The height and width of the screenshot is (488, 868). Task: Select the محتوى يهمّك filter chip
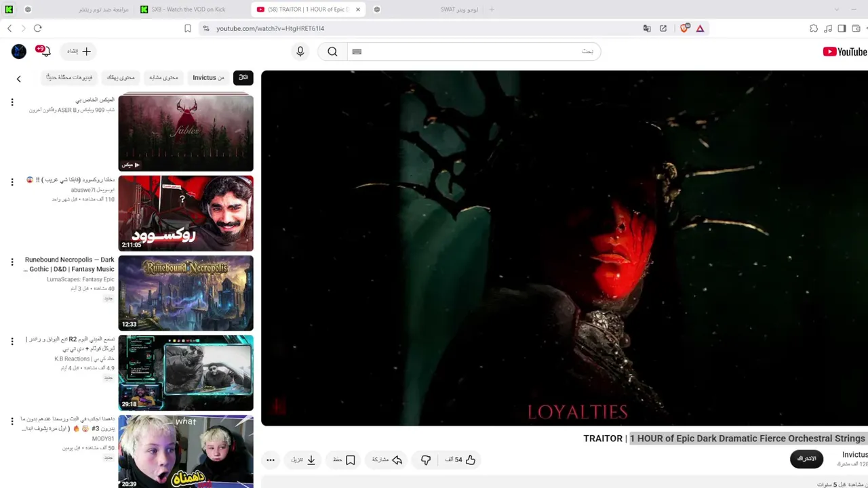(x=121, y=77)
